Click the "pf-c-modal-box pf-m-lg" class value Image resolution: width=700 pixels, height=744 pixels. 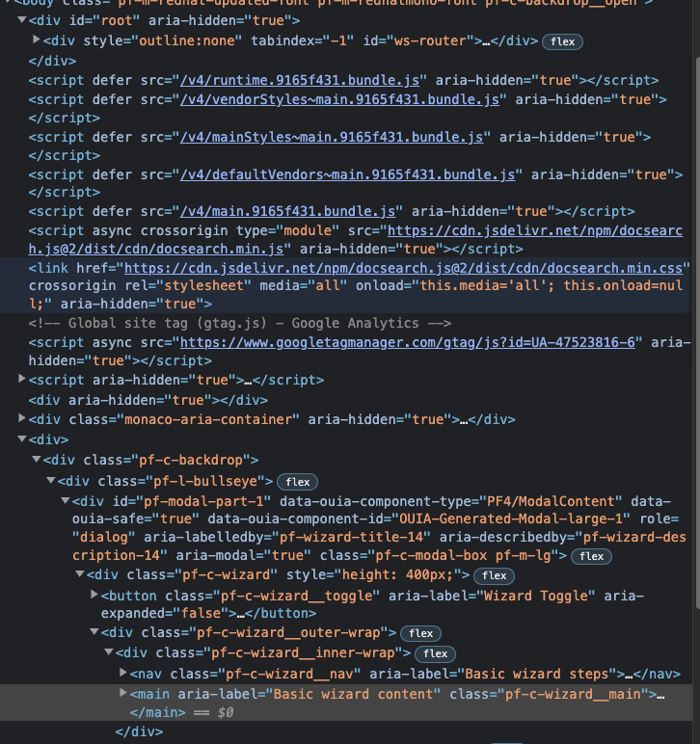463,555
